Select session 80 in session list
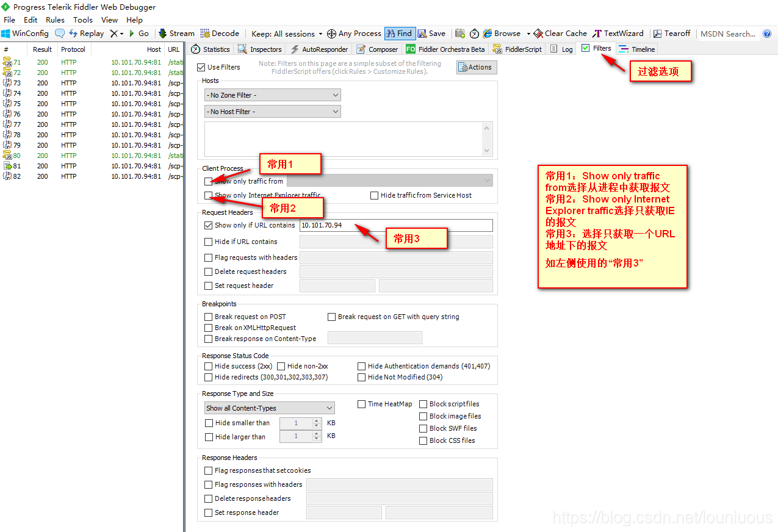Image resolution: width=778 pixels, height=532 pixels. (92, 156)
